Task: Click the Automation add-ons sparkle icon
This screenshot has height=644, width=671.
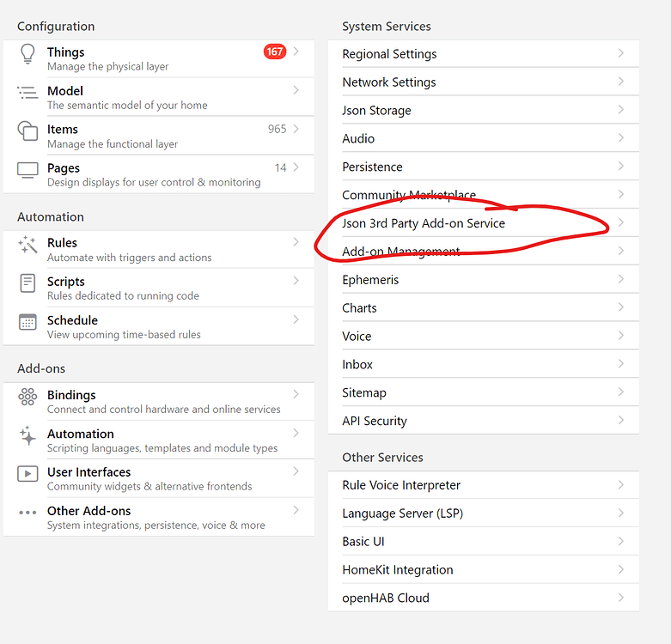Action: 27,435
